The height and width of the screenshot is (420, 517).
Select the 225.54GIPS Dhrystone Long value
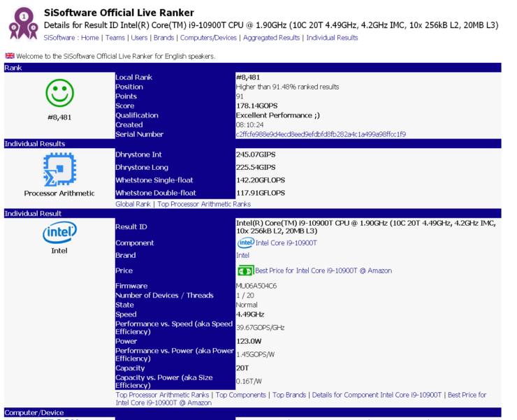click(x=256, y=167)
